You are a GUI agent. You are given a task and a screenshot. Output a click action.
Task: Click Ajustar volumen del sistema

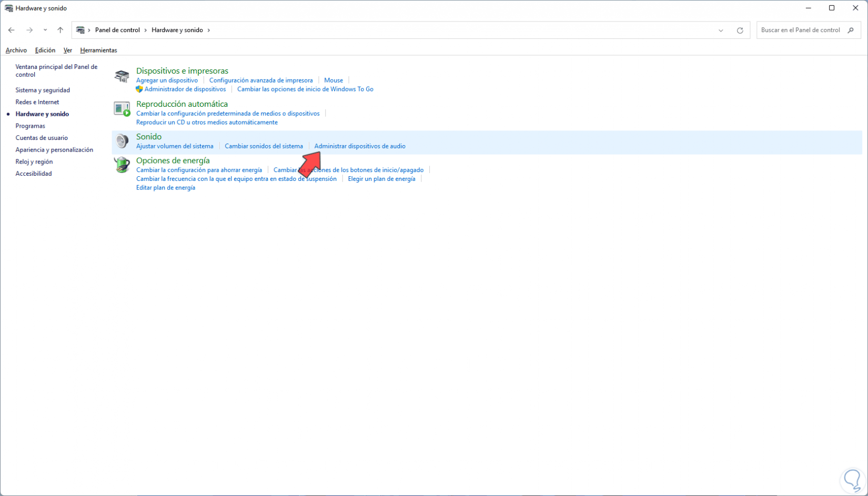(175, 146)
